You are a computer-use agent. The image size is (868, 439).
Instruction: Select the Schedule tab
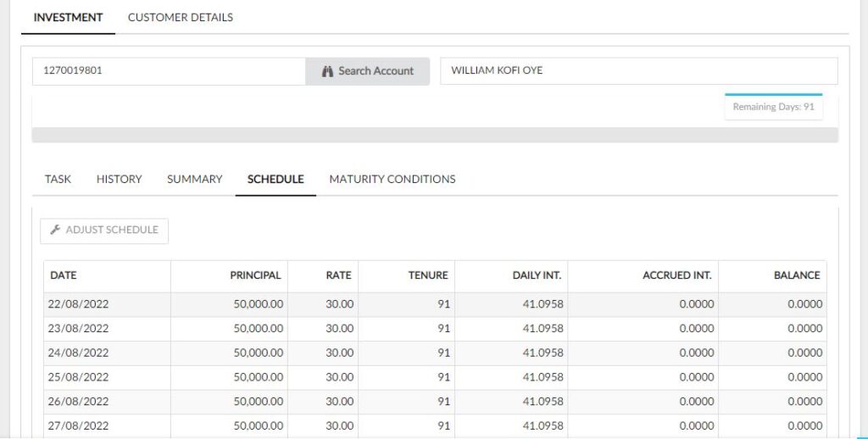click(275, 179)
